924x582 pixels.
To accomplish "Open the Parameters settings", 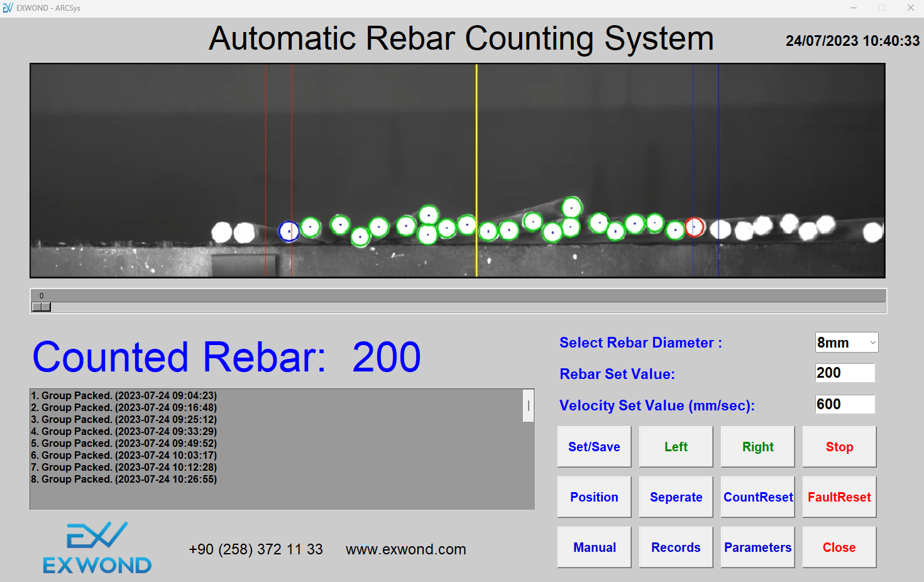I will 757,547.
